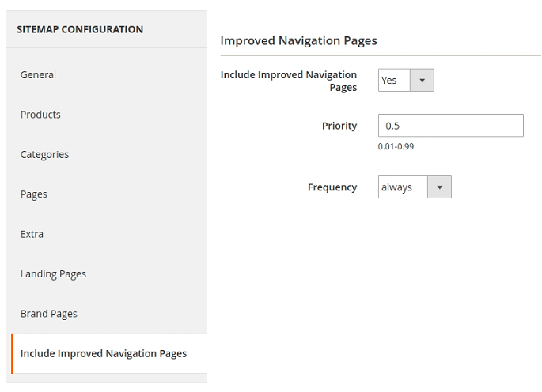The width and height of the screenshot is (542, 392).
Task: Expand the Frequency dropdown arrow
Action: [x=439, y=187]
